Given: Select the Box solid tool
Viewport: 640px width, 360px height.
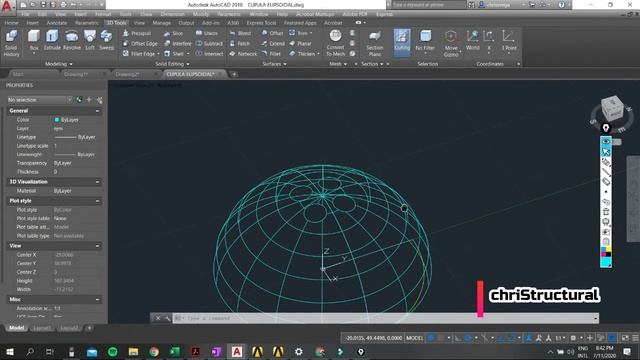Looking at the screenshot, I should (34, 41).
